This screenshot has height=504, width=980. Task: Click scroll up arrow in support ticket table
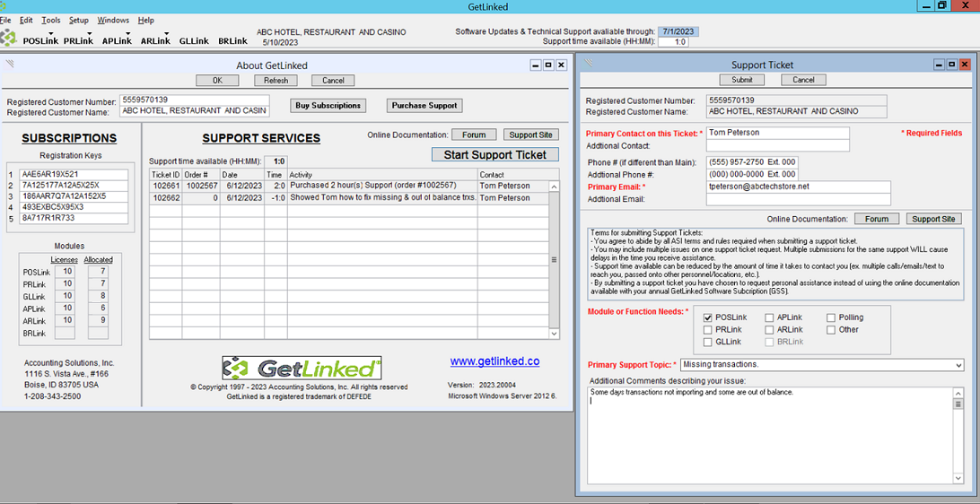[554, 187]
